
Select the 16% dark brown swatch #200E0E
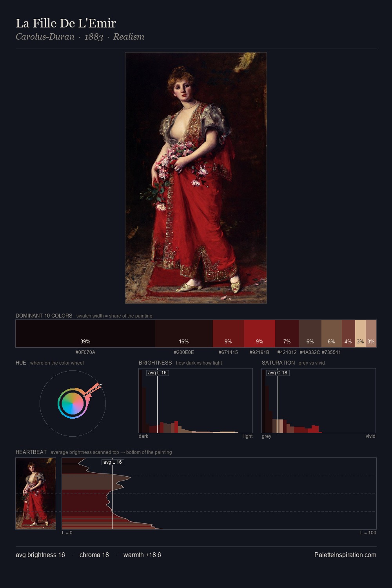point(184,334)
